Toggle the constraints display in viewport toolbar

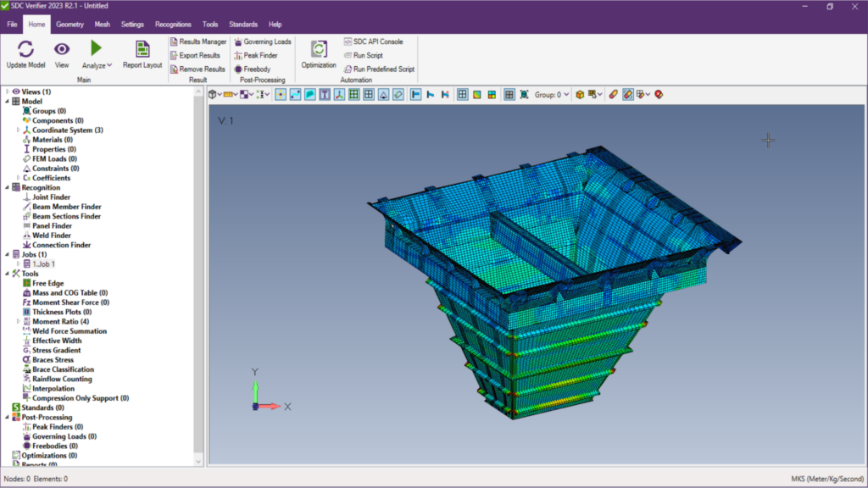(x=383, y=94)
